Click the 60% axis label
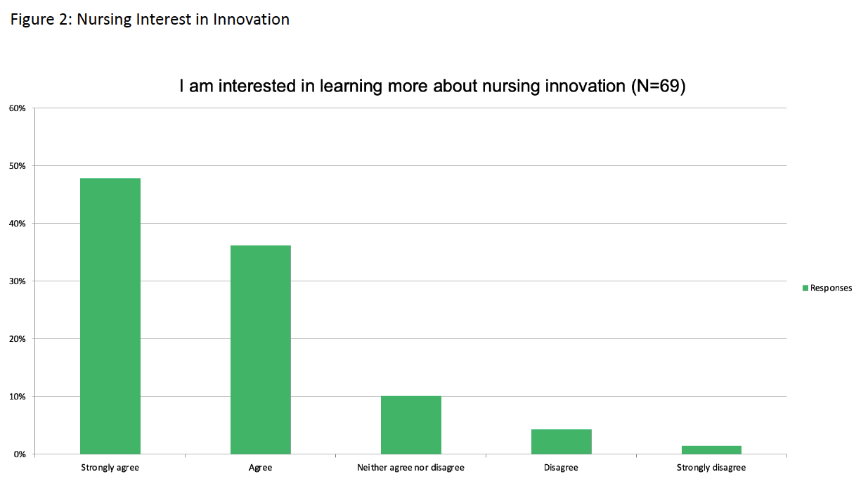Image resolution: width=868 pixels, height=498 pixels. pos(18,108)
